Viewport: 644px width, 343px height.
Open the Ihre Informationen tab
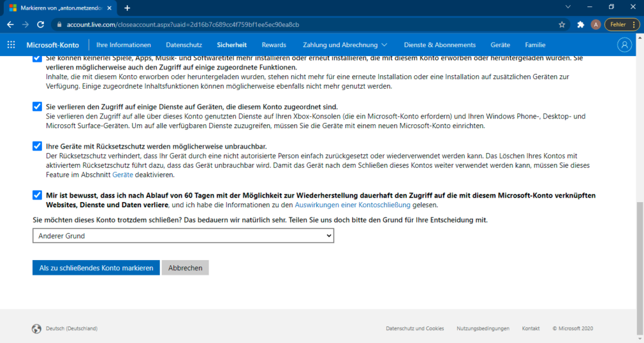tap(124, 44)
